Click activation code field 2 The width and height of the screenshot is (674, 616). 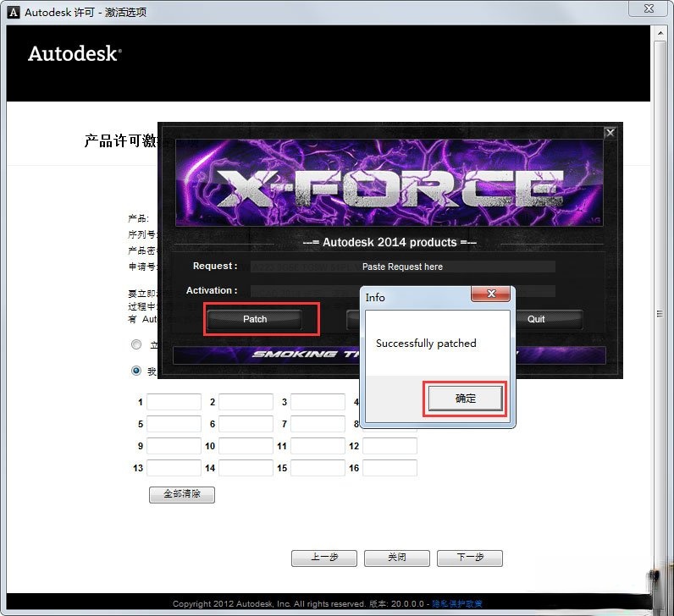pos(246,402)
